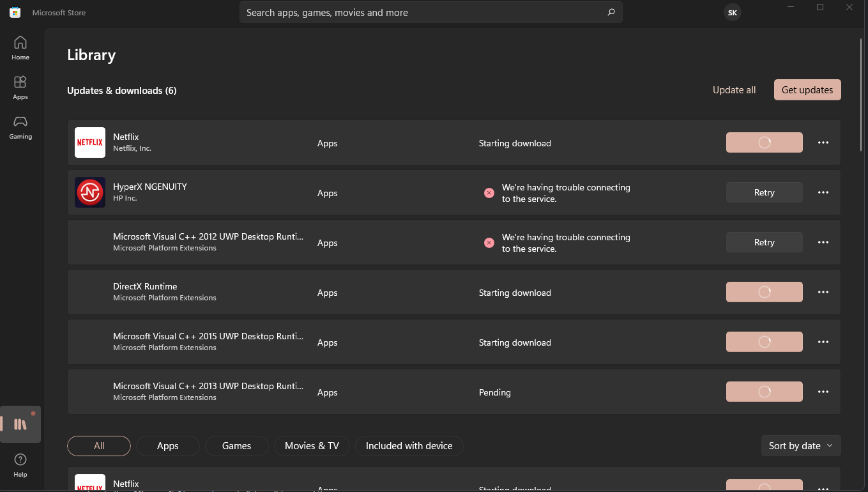
Task: Click the Update all button
Action: 735,90
